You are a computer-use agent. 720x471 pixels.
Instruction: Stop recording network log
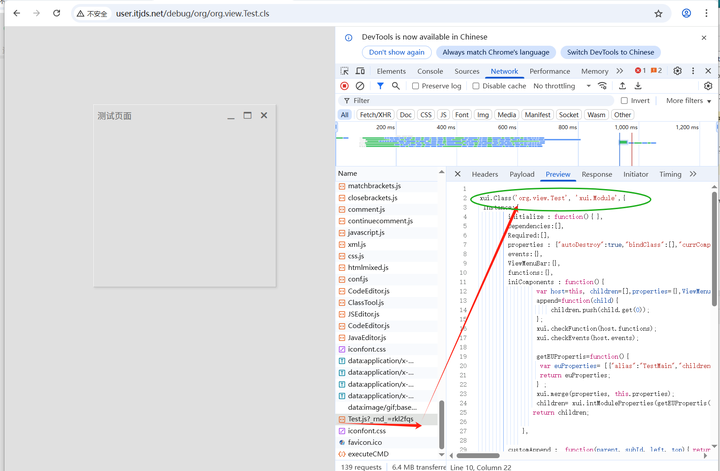pyautogui.click(x=344, y=86)
